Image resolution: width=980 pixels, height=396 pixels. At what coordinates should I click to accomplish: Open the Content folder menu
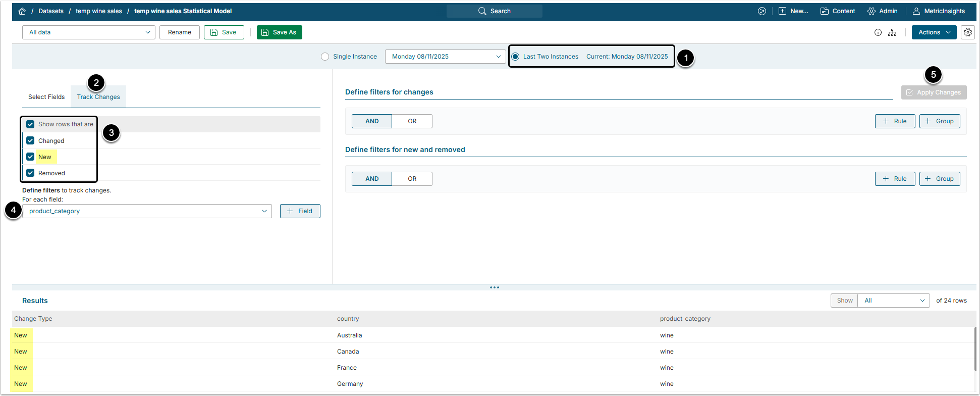point(838,11)
